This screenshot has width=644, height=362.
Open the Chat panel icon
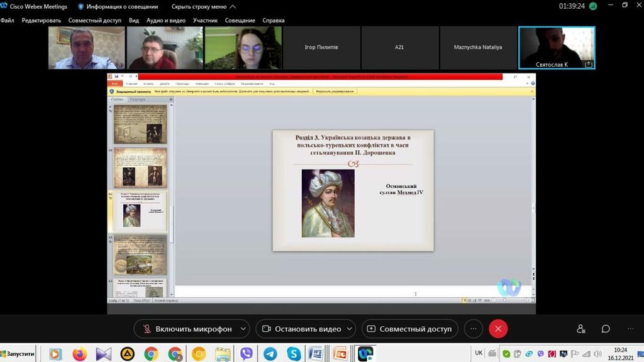coord(606,329)
